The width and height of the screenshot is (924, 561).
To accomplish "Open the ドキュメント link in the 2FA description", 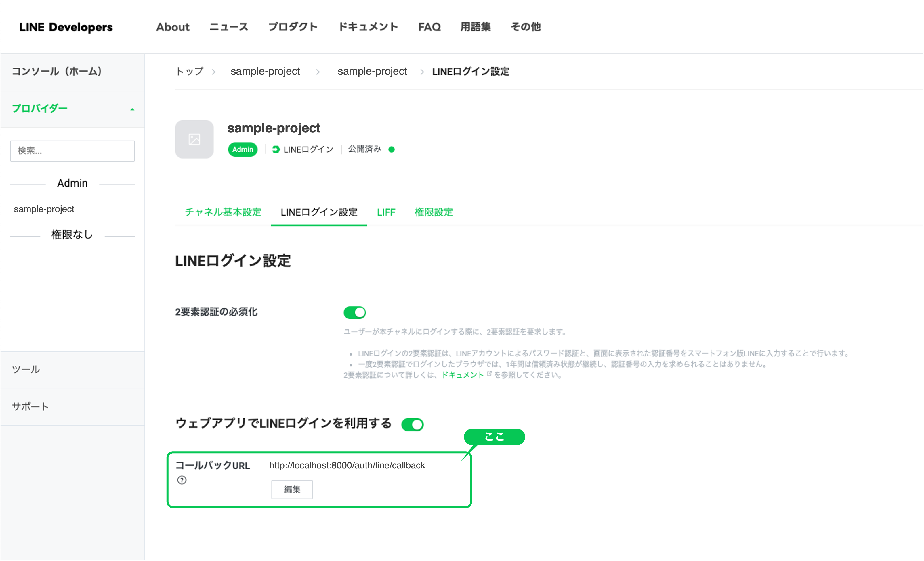I will point(463,375).
